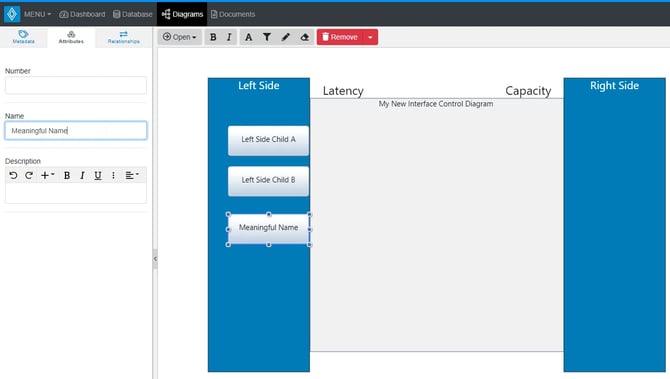Click the My New Interface Control Diagram title
The image size is (670, 379).
click(436, 104)
